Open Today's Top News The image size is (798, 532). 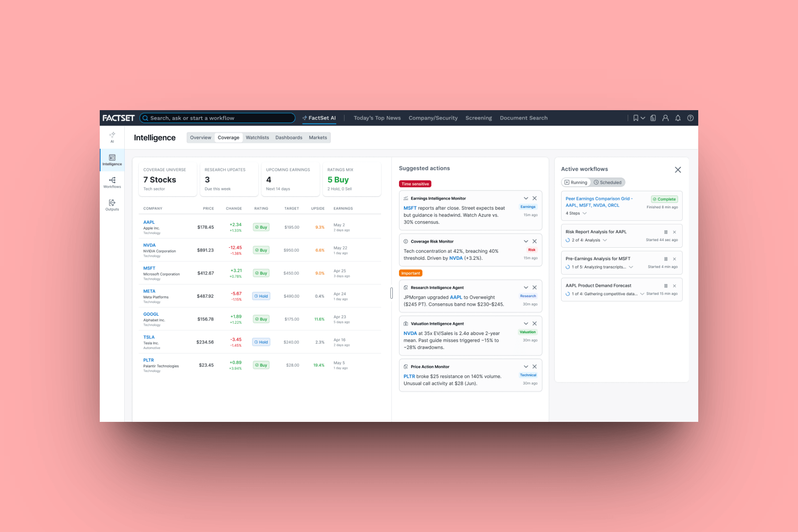click(x=377, y=118)
